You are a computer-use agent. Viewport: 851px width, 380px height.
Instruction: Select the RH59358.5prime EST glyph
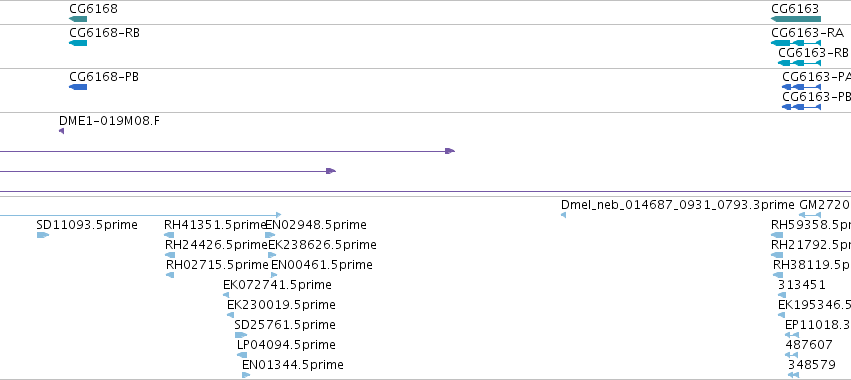click(x=777, y=235)
